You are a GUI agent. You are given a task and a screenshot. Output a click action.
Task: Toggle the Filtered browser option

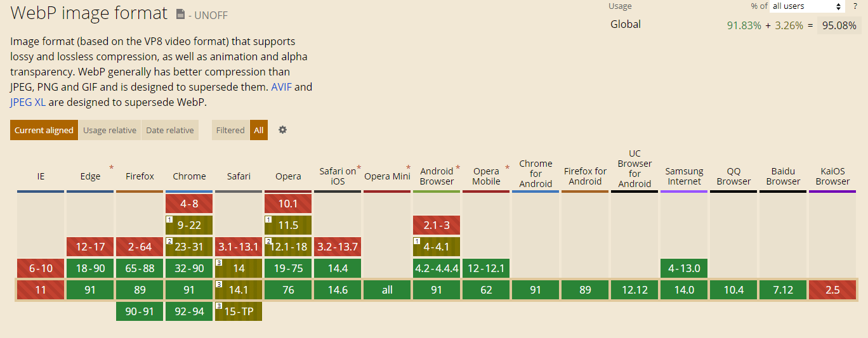coord(230,130)
